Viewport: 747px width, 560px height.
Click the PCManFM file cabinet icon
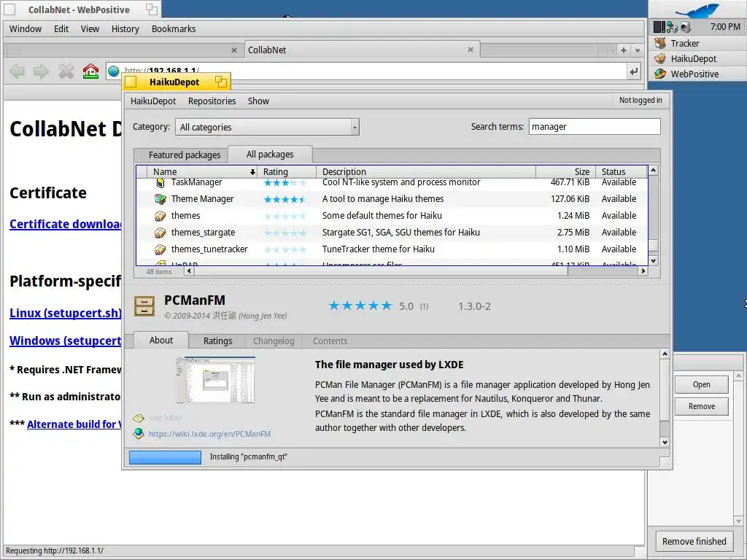click(x=144, y=306)
